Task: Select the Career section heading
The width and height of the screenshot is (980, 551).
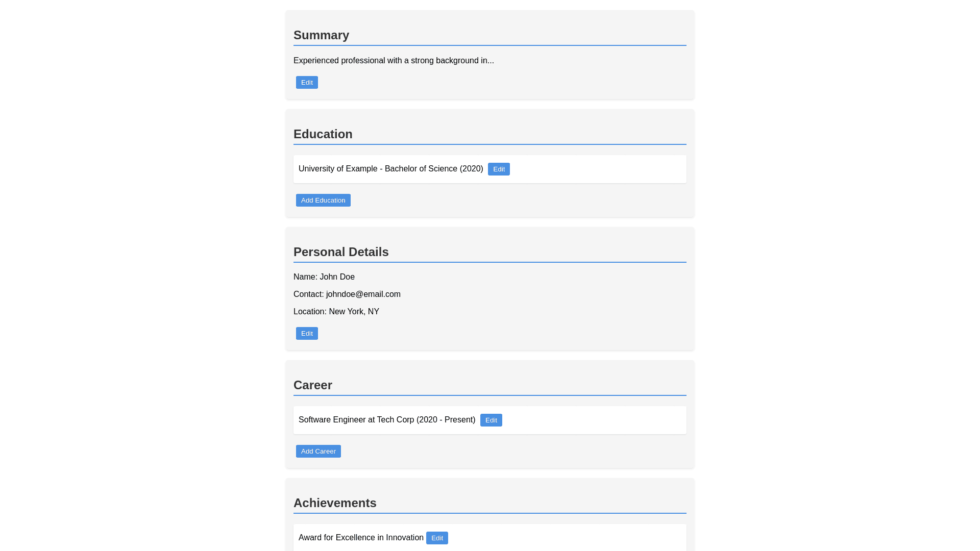Action: point(312,385)
